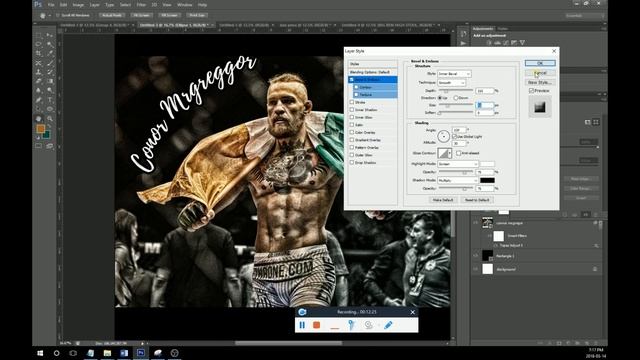Select the Pen tool
This screenshot has width=640, height=360.
pyautogui.click(x=39, y=100)
